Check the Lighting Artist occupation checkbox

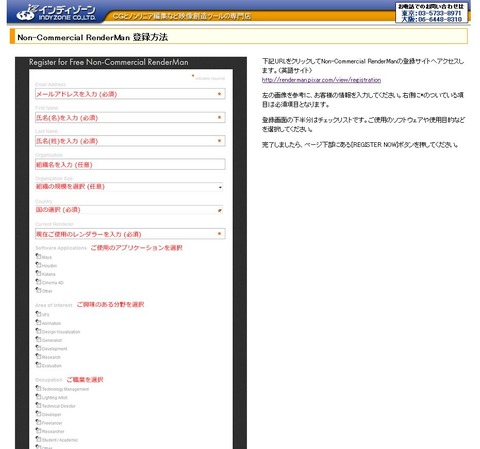point(38,397)
